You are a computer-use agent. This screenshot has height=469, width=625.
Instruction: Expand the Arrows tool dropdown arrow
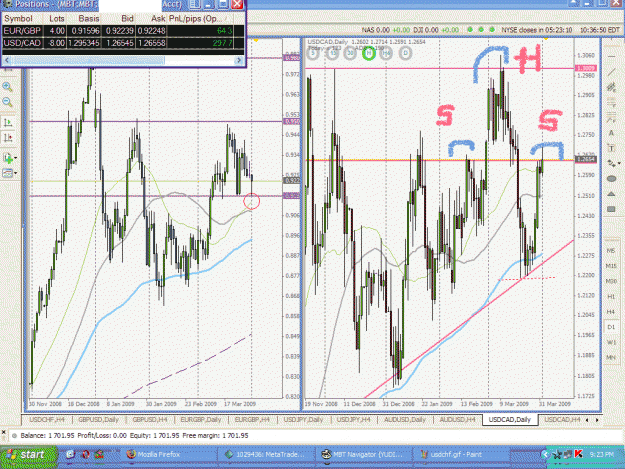(x=619, y=163)
